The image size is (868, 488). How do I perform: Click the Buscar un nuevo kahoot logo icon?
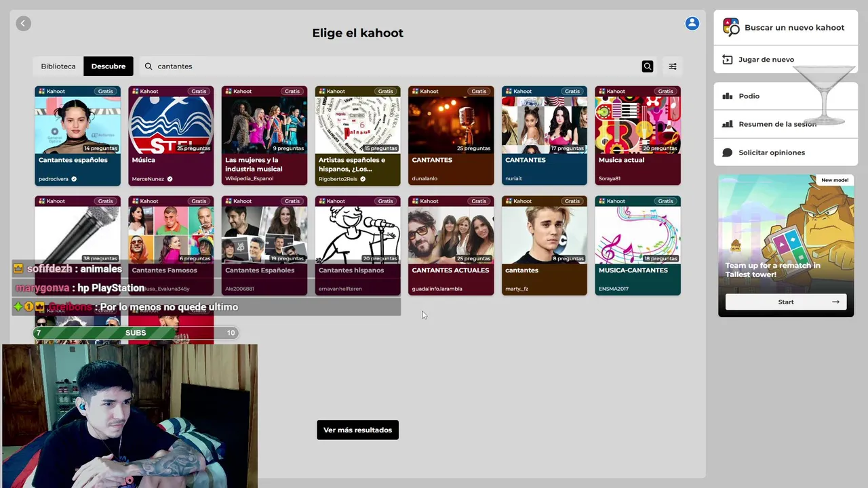coord(731,27)
